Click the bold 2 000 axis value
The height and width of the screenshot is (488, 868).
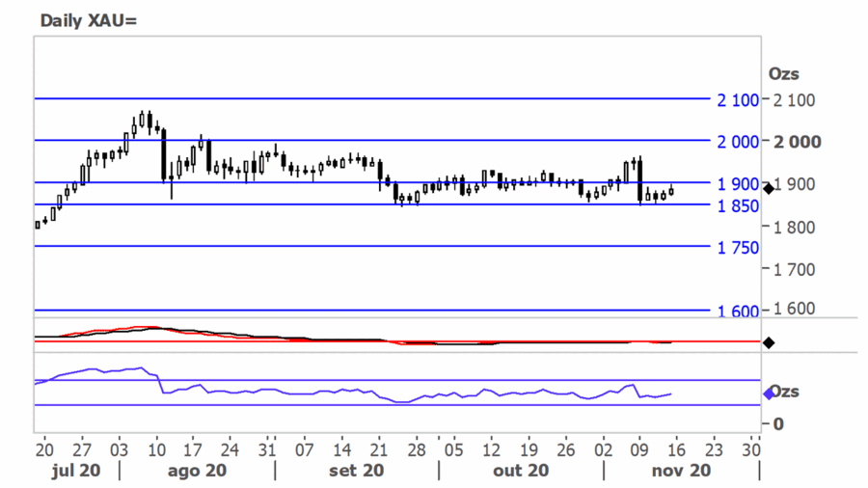tap(798, 142)
